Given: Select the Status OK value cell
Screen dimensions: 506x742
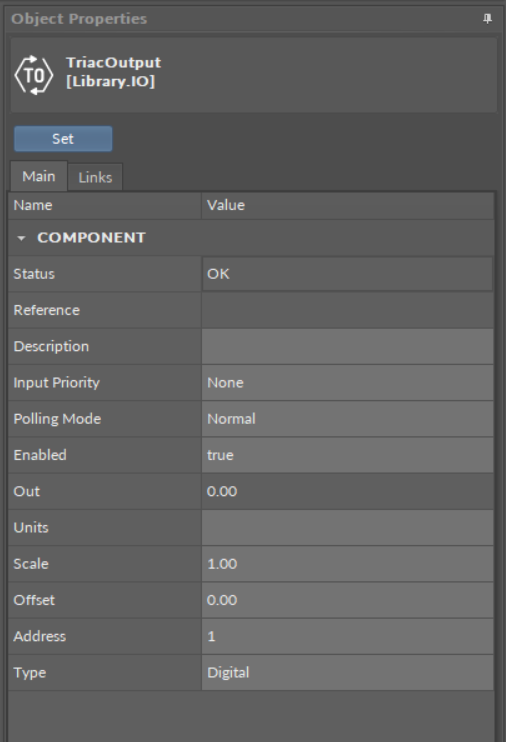Looking at the screenshot, I should pyautogui.click(x=347, y=274).
